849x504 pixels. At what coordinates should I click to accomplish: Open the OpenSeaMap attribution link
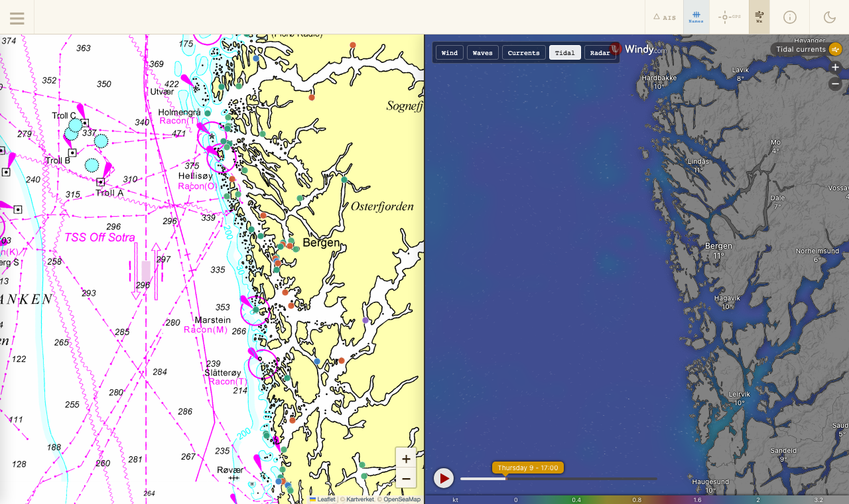[x=401, y=499]
